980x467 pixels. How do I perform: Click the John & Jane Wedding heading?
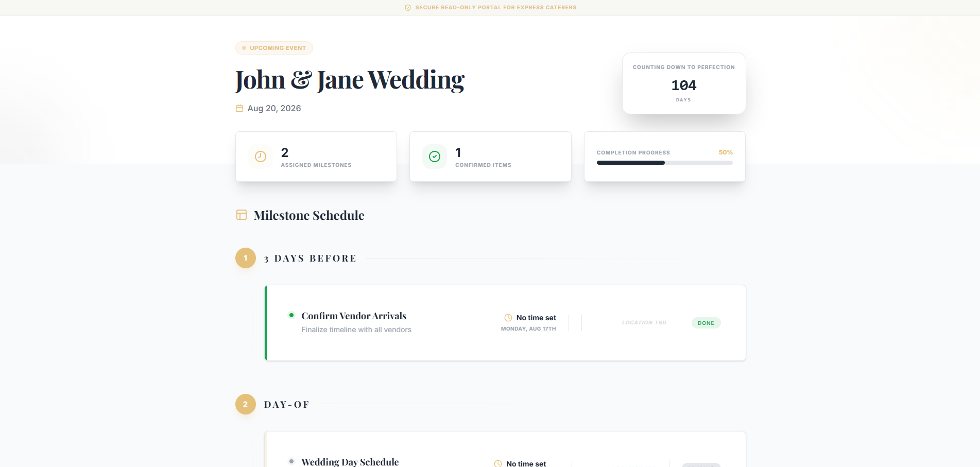pyautogui.click(x=350, y=80)
